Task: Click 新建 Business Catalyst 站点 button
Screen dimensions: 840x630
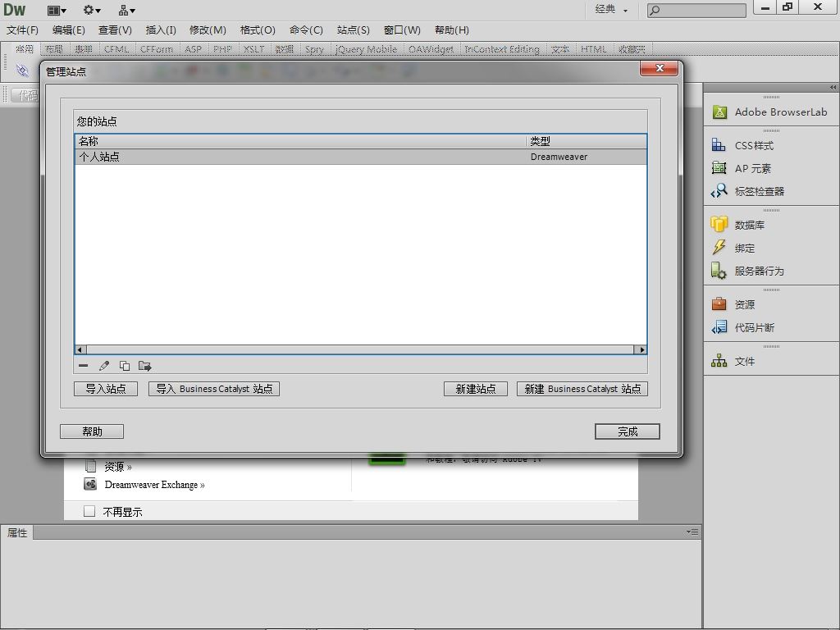Action: pyautogui.click(x=582, y=388)
